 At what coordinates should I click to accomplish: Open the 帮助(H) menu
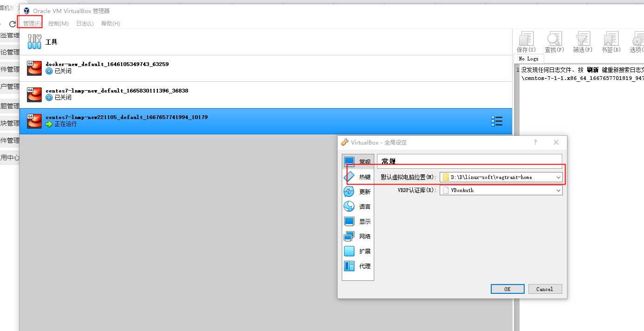pos(111,24)
